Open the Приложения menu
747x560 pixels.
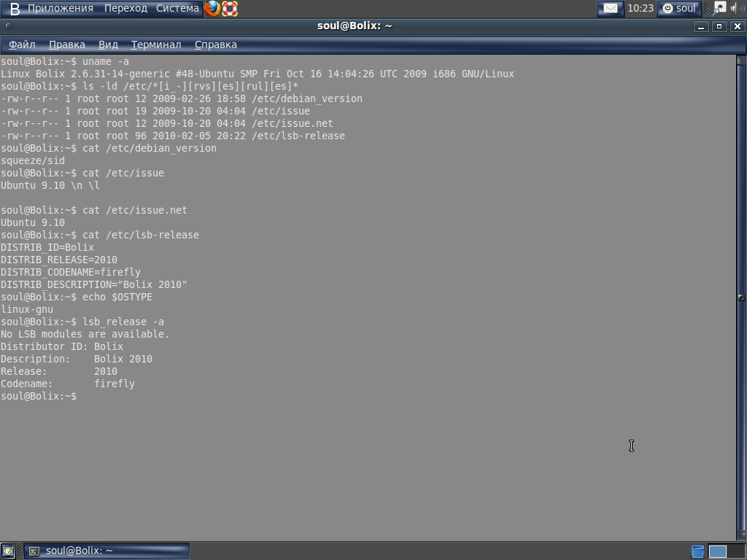[60, 9]
